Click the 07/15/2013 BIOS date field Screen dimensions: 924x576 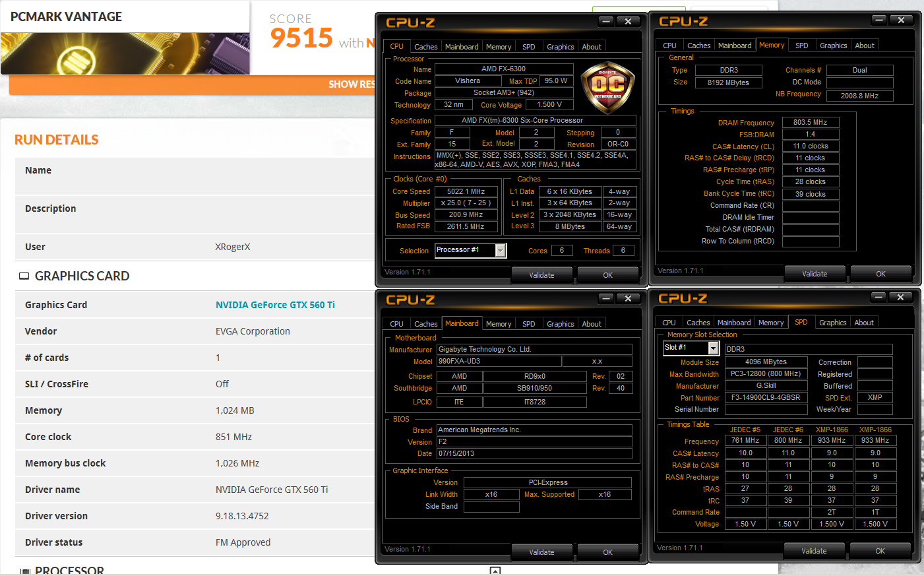[534, 453]
